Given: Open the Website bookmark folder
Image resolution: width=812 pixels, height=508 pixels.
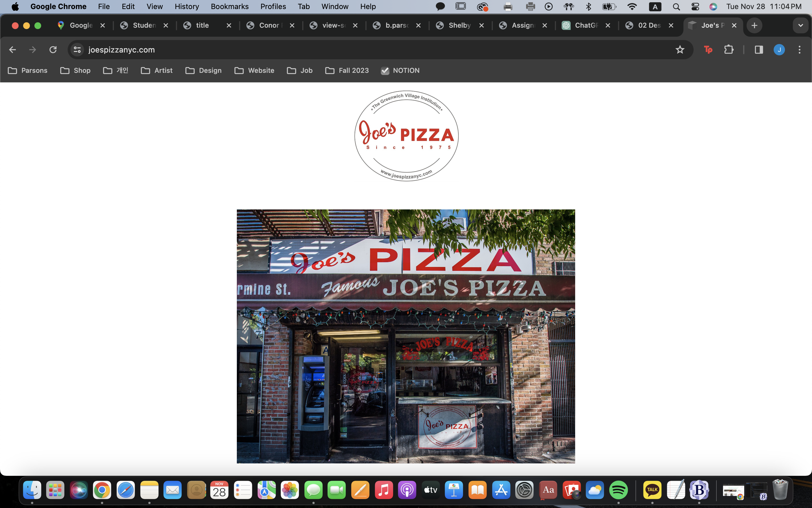Looking at the screenshot, I should pyautogui.click(x=254, y=71).
